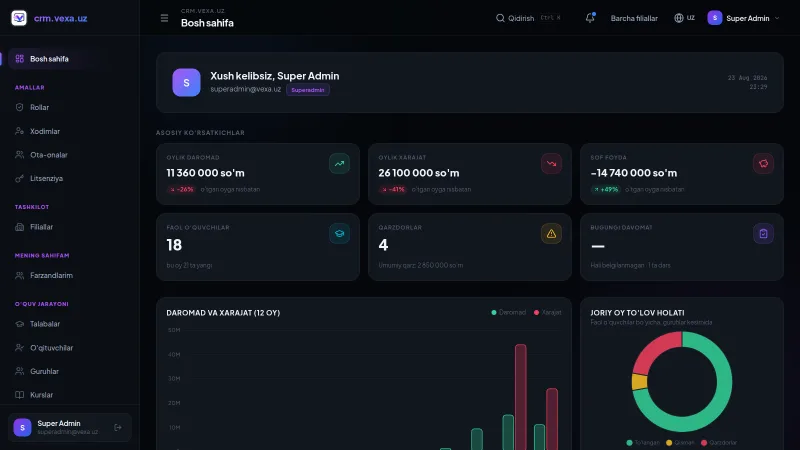This screenshot has width=800, height=450.
Task: Open Ota-onalar page
Action: click(x=69, y=155)
